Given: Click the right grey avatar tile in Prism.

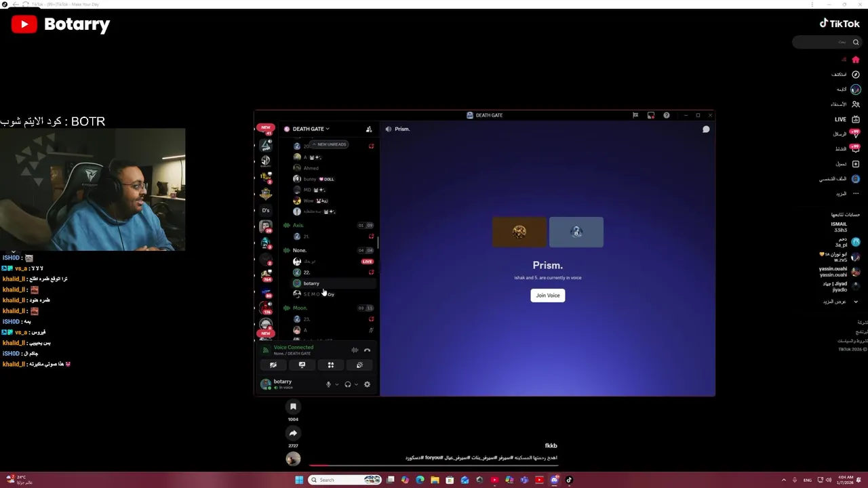Looking at the screenshot, I should [576, 232].
